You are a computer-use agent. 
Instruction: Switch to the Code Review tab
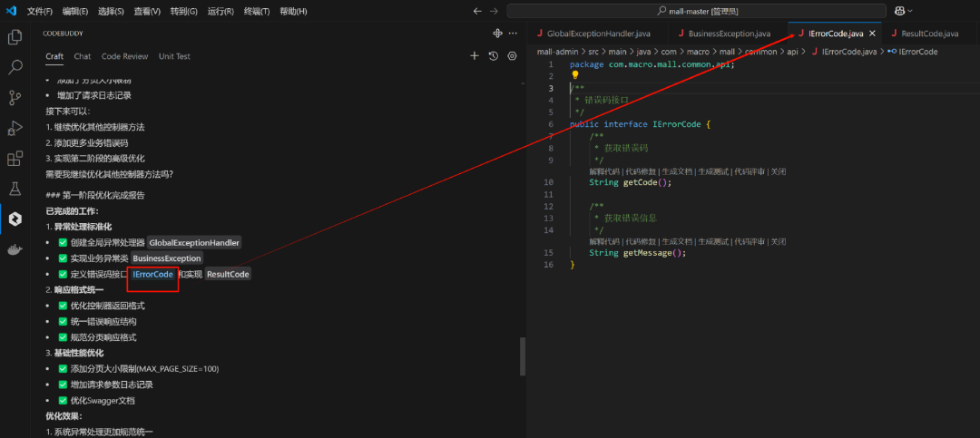pyautogui.click(x=124, y=56)
